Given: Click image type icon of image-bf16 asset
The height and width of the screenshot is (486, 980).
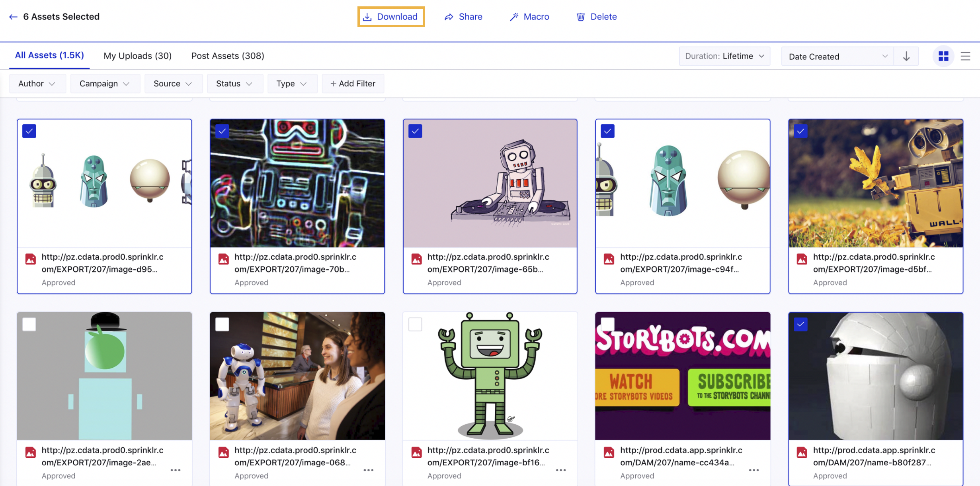Looking at the screenshot, I should pos(416,452).
